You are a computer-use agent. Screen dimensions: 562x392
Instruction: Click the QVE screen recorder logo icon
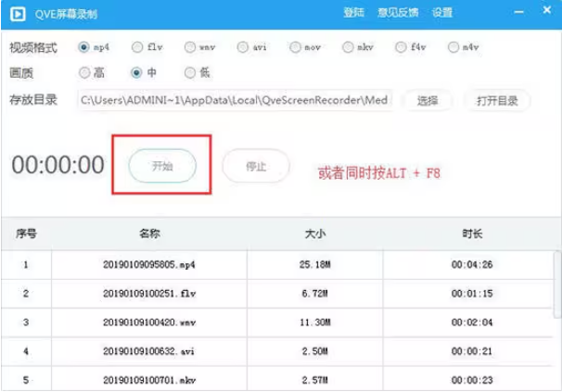18,14
